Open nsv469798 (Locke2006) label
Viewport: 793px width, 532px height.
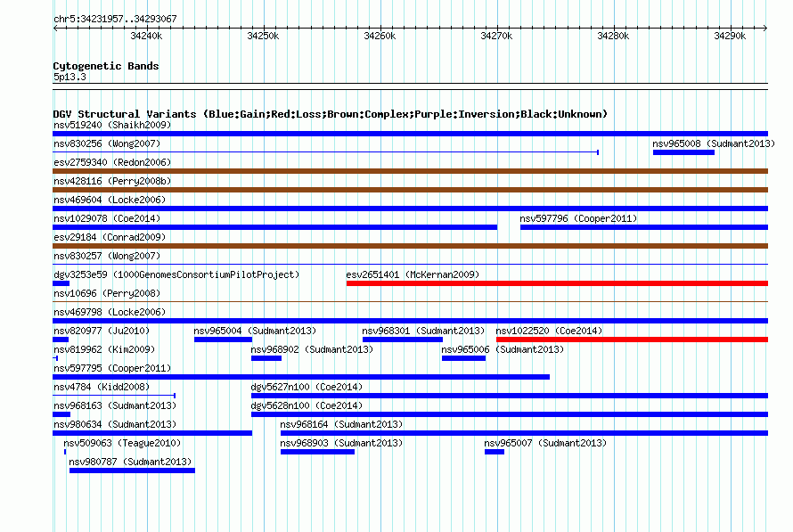pos(110,312)
